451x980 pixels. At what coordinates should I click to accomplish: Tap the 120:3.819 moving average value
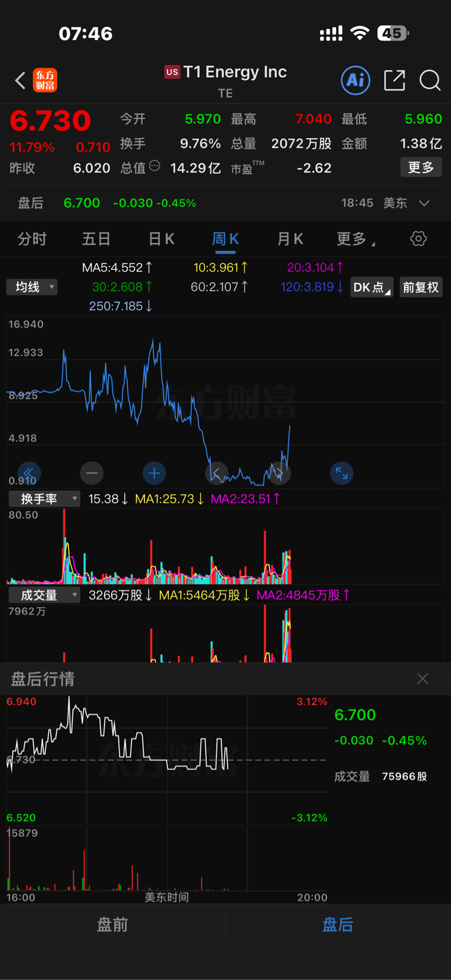pyautogui.click(x=312, y=287)
